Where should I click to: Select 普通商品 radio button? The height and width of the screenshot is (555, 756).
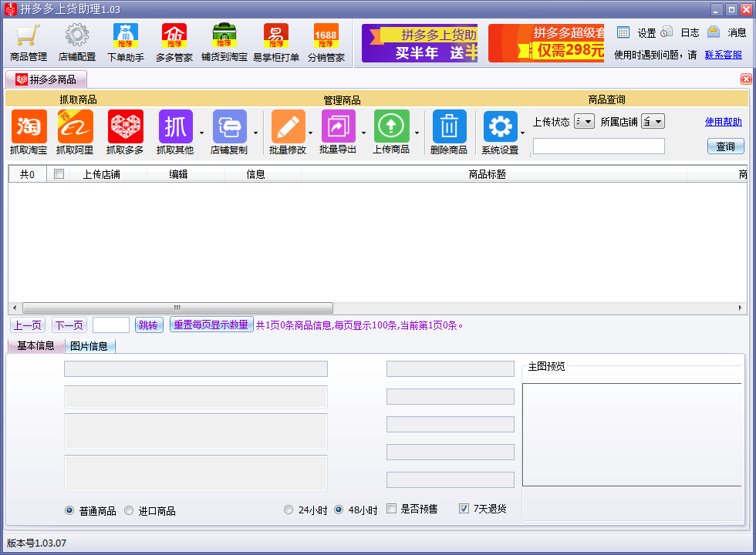69,510
